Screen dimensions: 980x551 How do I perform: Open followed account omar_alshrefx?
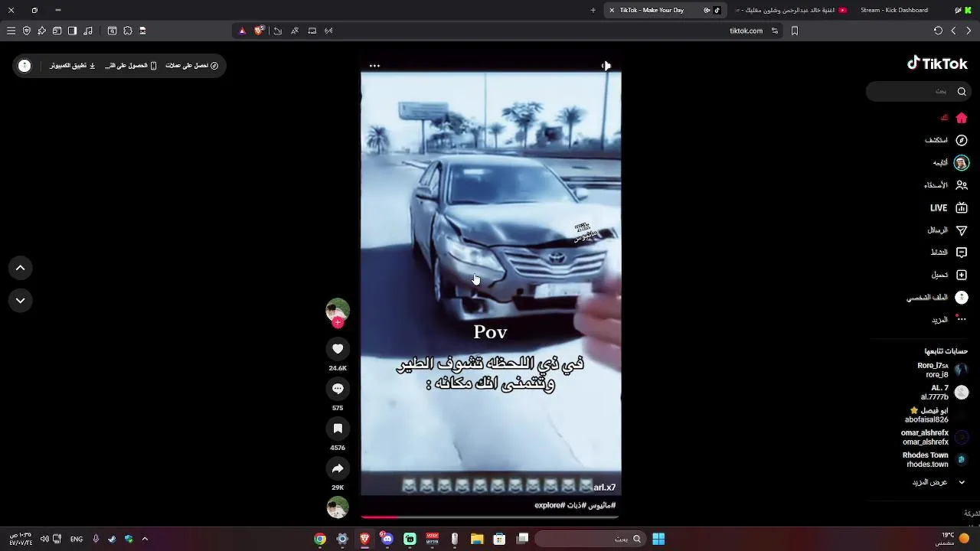[x=935, y=437]
